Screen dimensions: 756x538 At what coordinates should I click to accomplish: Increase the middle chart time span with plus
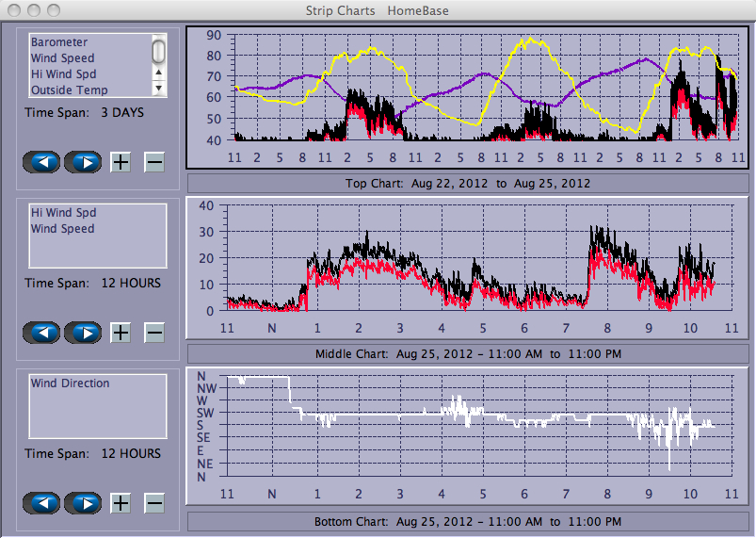pyautogui.click(x=121, y=333)
